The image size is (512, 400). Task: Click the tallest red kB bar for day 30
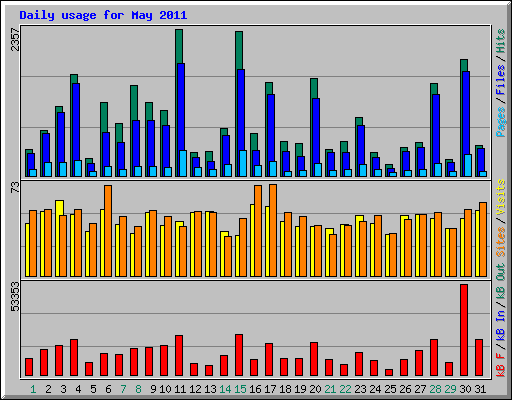click(464, 330)
